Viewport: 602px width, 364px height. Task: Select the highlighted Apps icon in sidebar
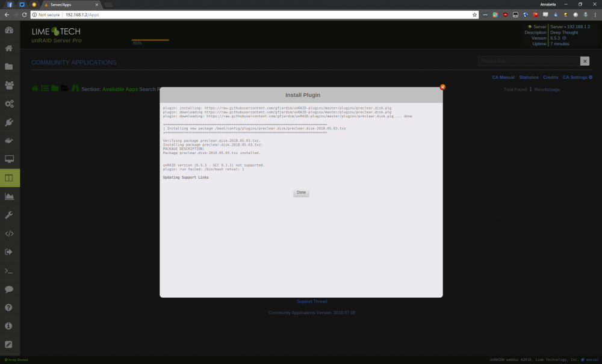point(10,178)
